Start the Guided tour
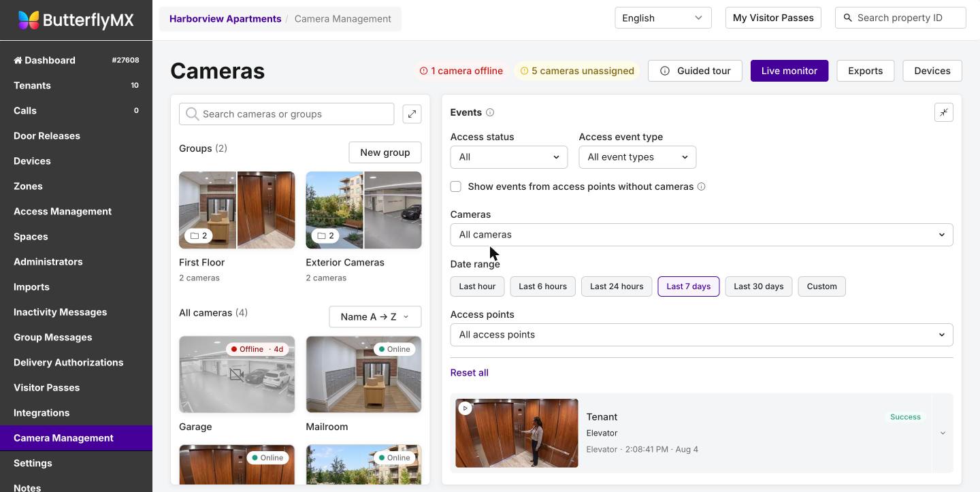 tap(695, 71)
